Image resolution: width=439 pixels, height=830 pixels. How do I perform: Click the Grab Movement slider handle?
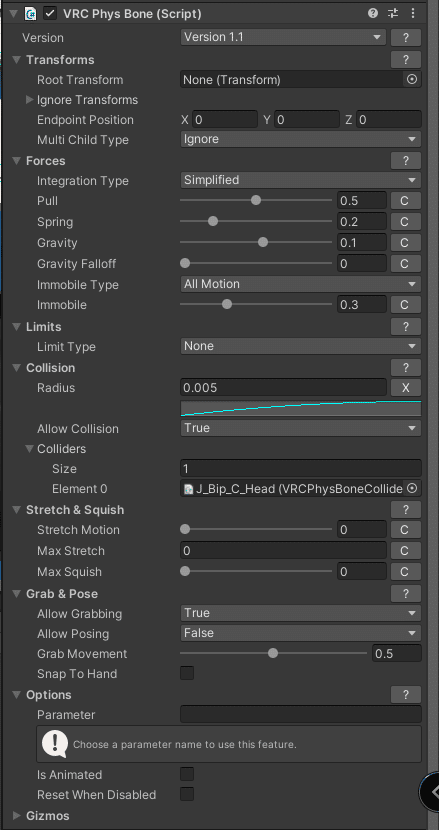(x=273, y=653)
